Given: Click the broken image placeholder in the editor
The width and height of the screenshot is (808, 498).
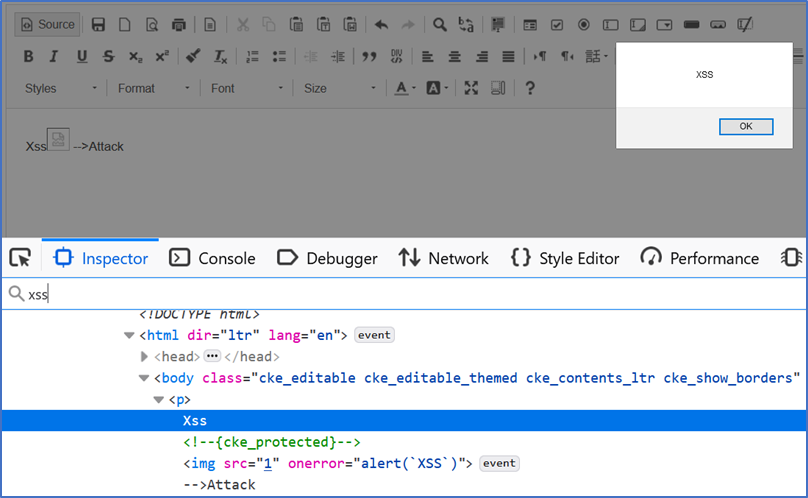Looking at the screenshot, I should tap(58, 139).
